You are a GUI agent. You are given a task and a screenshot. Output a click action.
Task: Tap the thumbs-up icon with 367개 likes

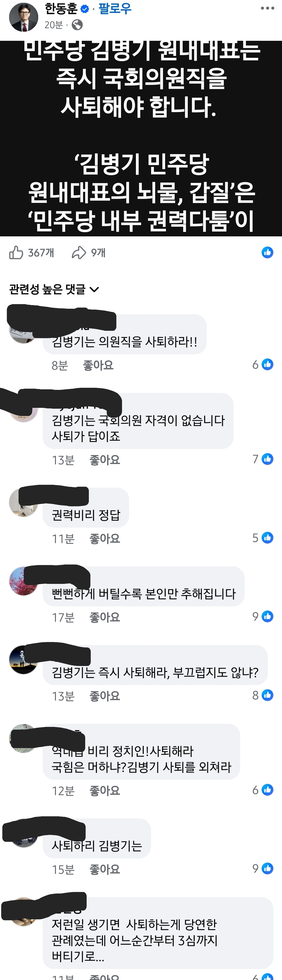click(x=16, y=252)
